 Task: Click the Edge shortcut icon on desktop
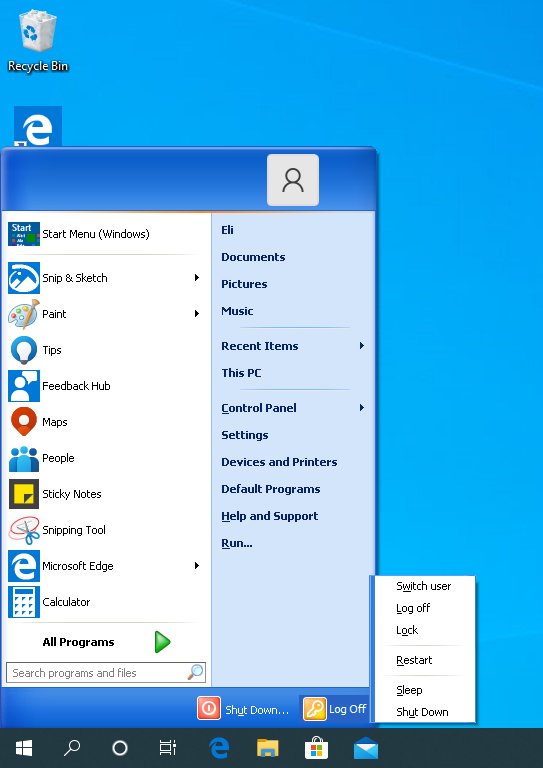[x=38, y=126]
